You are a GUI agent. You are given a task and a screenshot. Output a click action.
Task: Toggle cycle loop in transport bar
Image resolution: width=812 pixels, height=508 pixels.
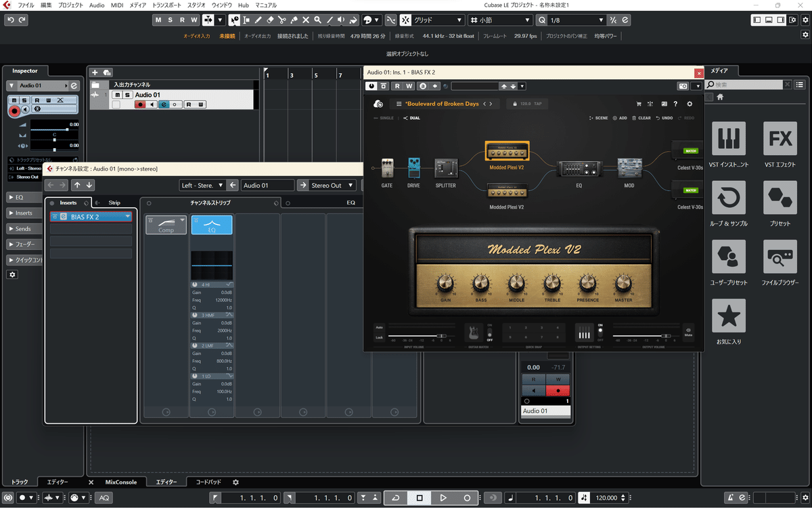tap(395, 498)
